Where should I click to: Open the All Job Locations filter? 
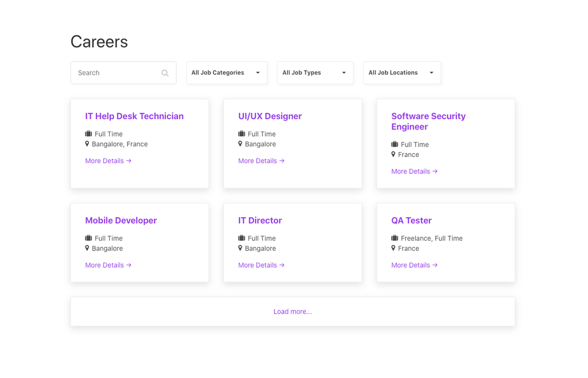[401, 73]
